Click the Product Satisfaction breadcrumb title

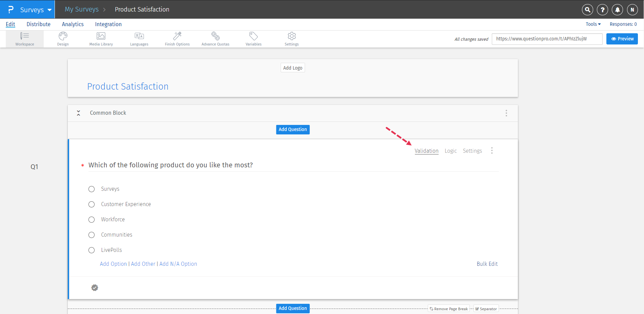142,10
